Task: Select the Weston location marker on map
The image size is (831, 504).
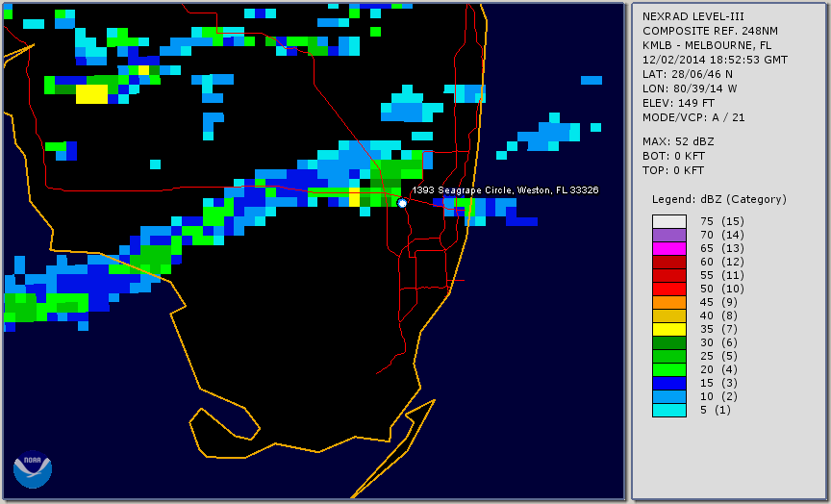Action: pos(402,203)
